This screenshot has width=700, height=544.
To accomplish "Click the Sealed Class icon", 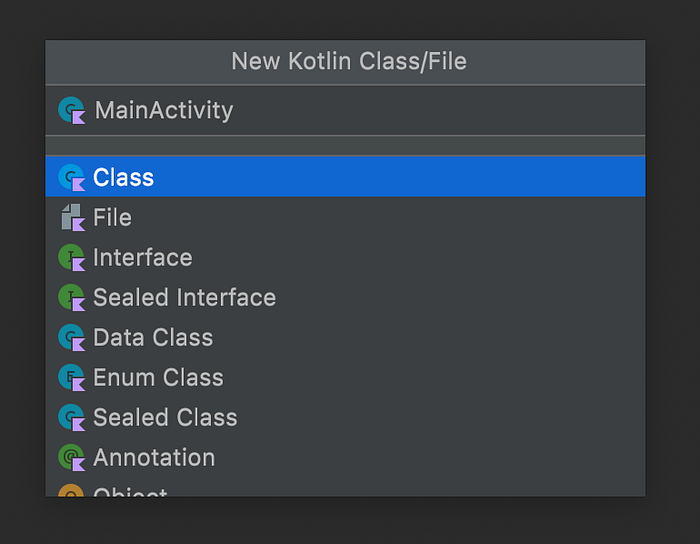I will 71,417.
